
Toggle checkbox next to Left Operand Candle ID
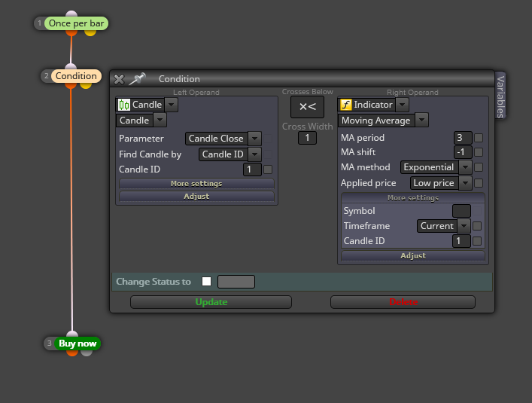tap(268, 169)
